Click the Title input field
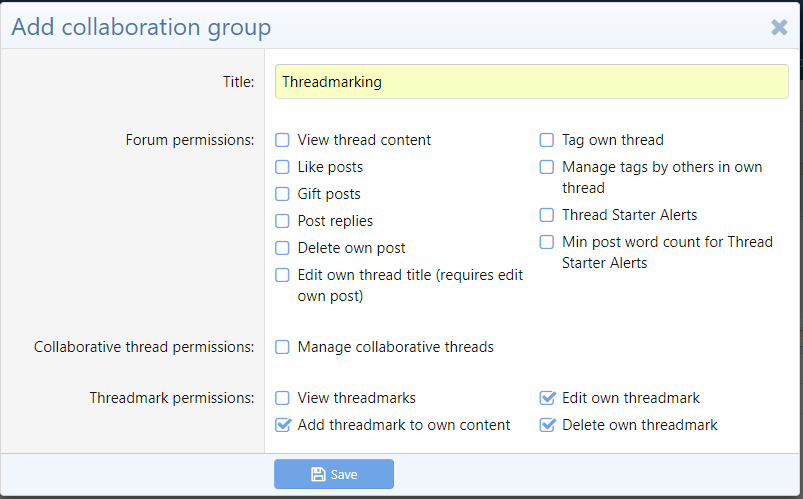803x499 pixels. click(x=531, y=82)
